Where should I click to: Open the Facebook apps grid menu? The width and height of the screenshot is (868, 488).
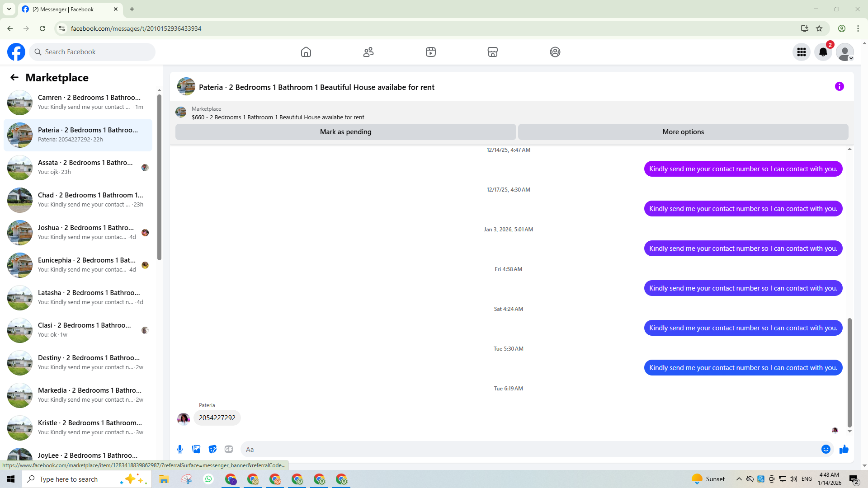point(801,52)
